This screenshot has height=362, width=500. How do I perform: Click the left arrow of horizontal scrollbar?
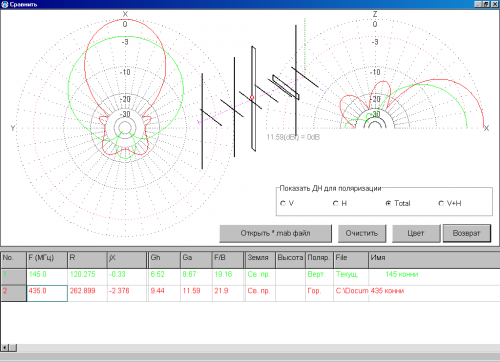coord(5,348)
